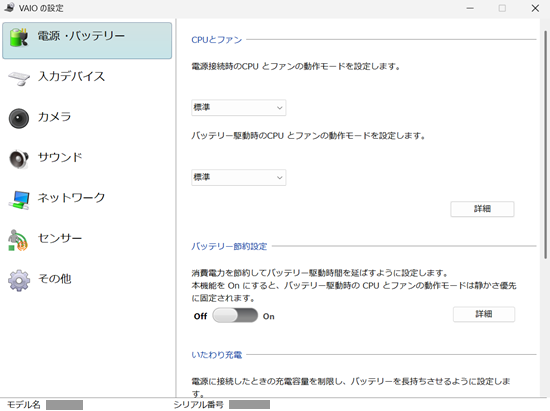Image resolution: width=550 pixels, height=411 pixels.
Task: Click the Off label beside the switch
Action: coord(200,316)
